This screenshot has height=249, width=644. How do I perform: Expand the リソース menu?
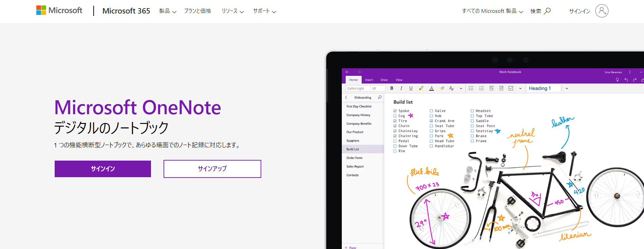coord(233,11)
